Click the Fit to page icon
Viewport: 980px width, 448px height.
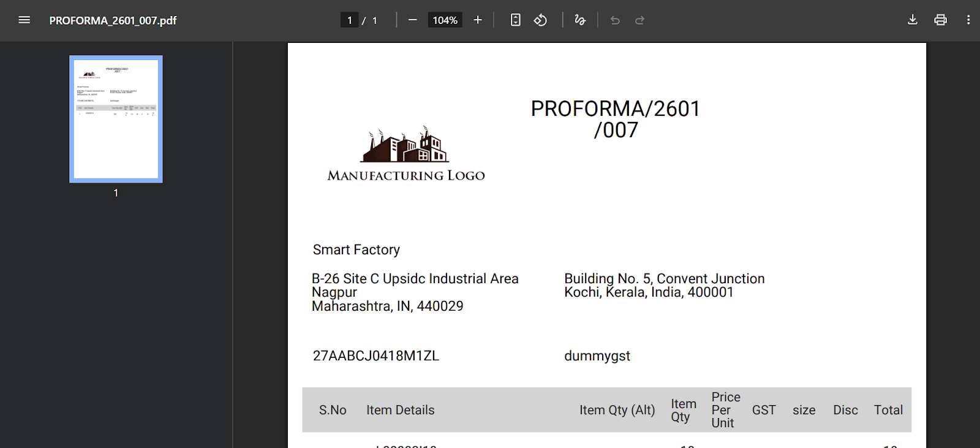click(516, 20)
